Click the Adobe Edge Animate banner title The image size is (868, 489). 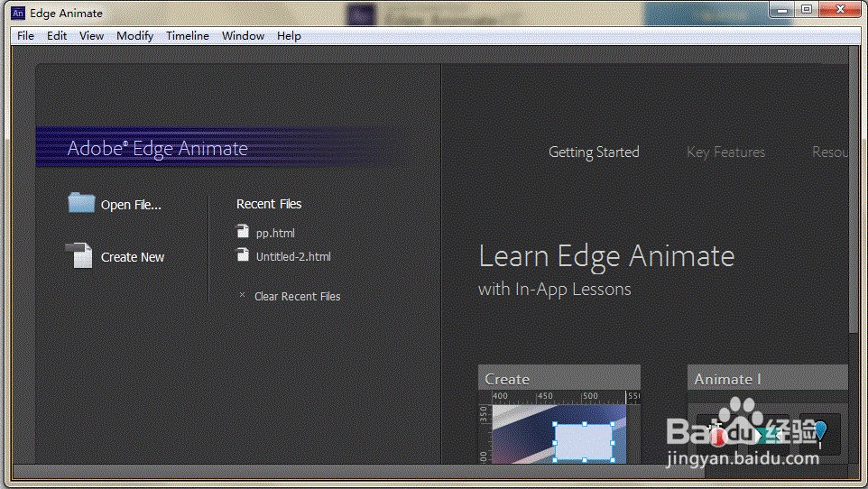157,149
